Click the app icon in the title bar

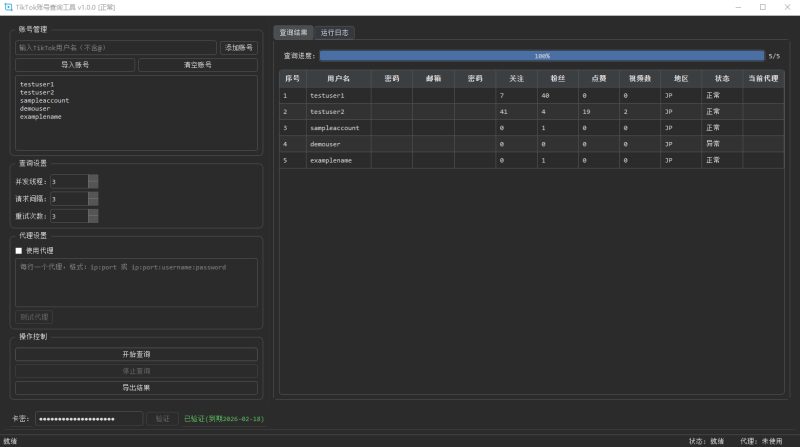[x=8, y=7]
